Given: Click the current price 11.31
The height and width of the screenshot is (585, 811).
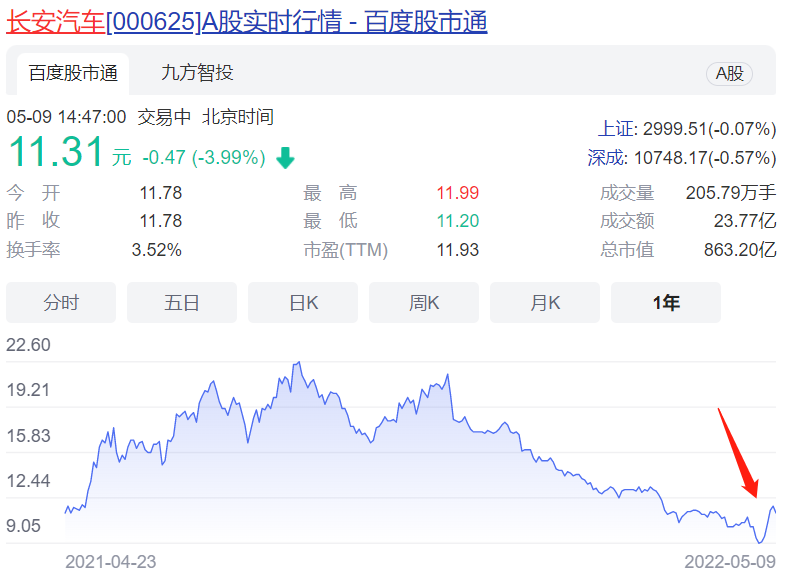Looking at the screenshot, I should (x=56, y=152).
